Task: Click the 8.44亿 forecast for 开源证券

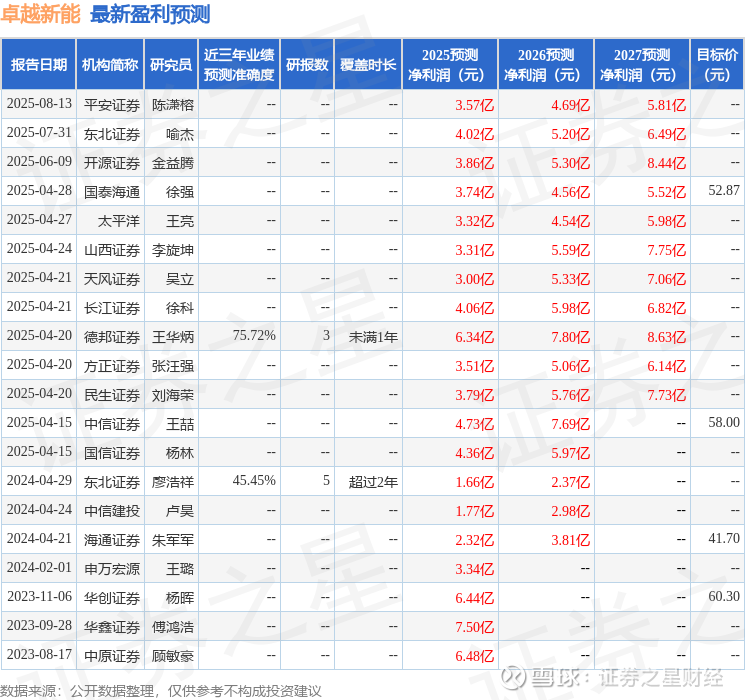Action: tap(666, 163)
